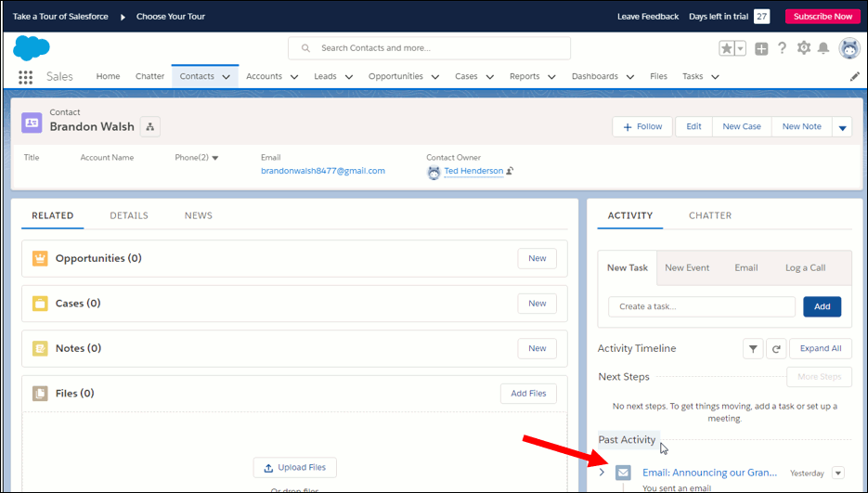Expand the email activity chevron
The height and width of the screenshot is (493, 868).
pos(602,473)
